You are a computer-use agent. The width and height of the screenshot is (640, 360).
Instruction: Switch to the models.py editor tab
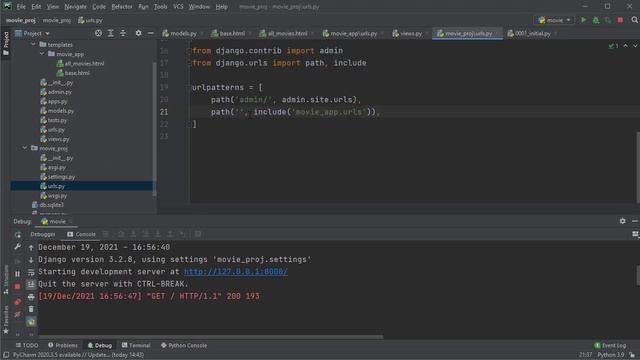182,33
